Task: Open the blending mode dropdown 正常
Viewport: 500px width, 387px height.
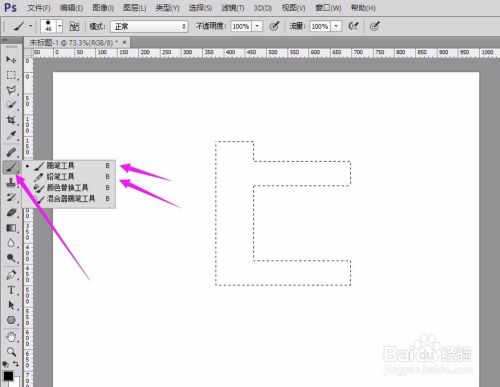Action: pos(149,26)
